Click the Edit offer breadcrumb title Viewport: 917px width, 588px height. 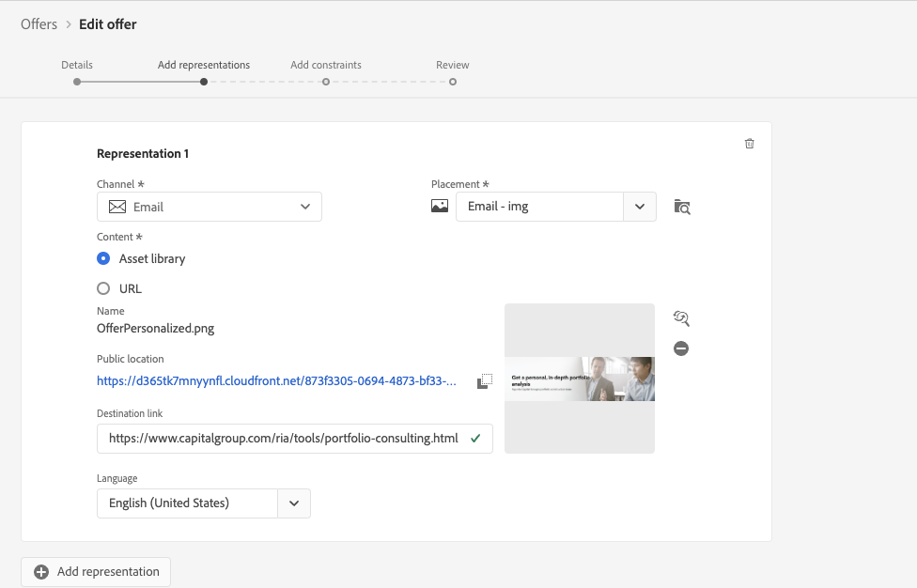click(108, 24)
